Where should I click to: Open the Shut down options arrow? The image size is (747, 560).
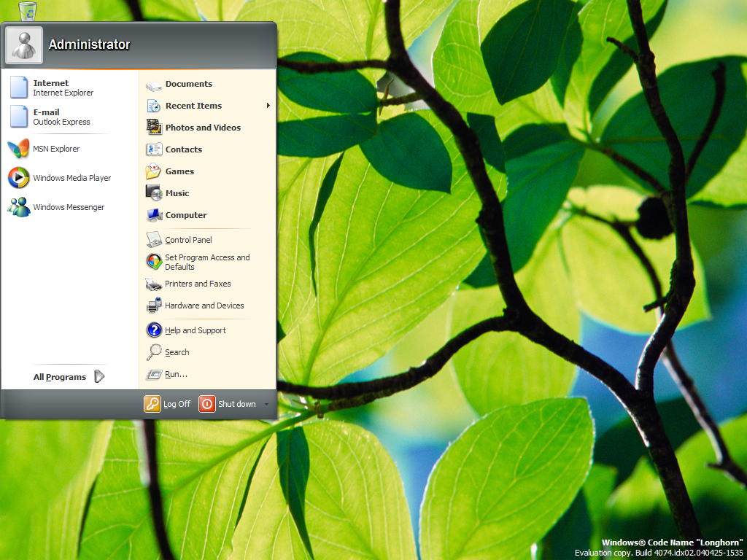point(266,404)
